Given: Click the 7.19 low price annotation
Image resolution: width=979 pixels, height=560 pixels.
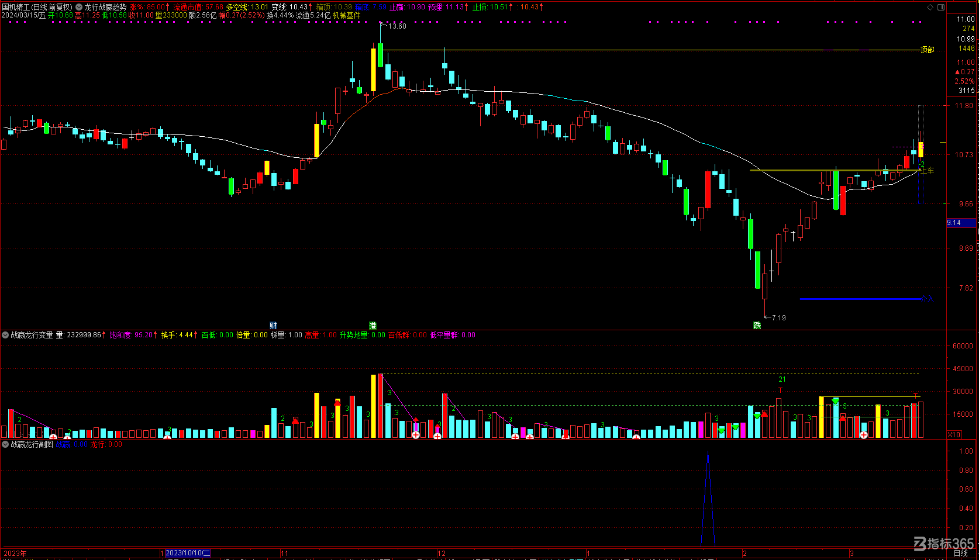Looking at the screenshot, I should [x=778, y=318].
